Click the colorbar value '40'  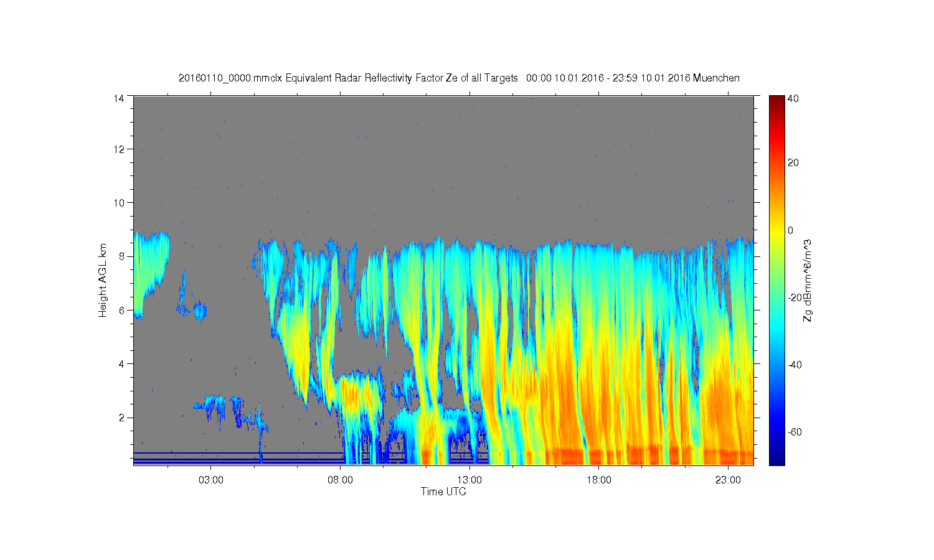[793, 98]
